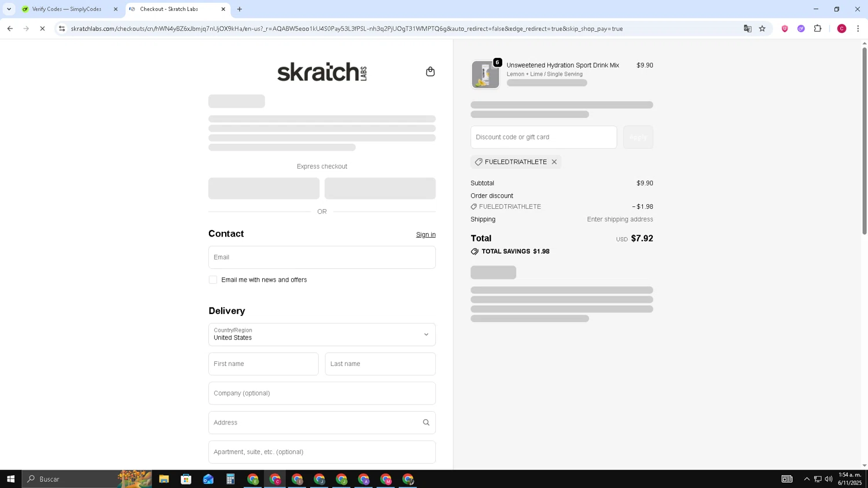Screen dimensions: 868x488
Task: Click the product thumbnail image
Action: tap(486, 75)
